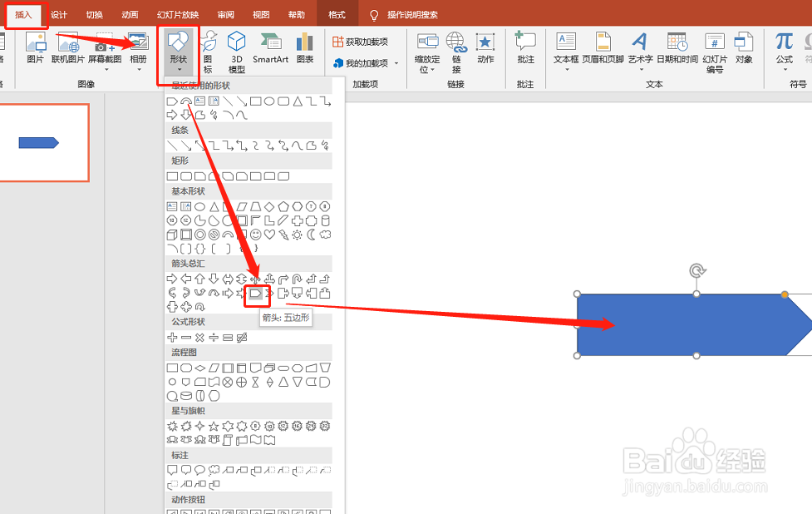Select the division sign in 公式形状

click(x=214, y=338)
